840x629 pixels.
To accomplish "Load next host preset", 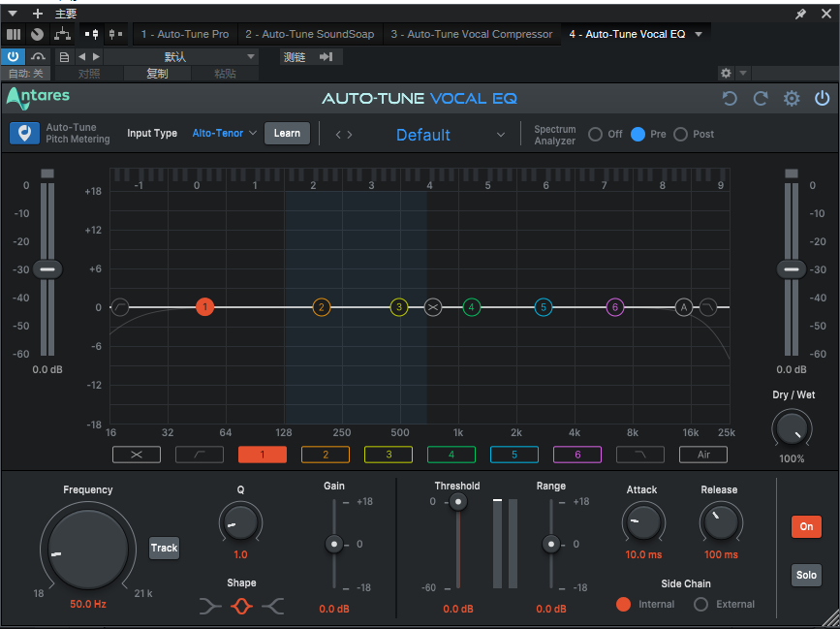I will (96, 57).
